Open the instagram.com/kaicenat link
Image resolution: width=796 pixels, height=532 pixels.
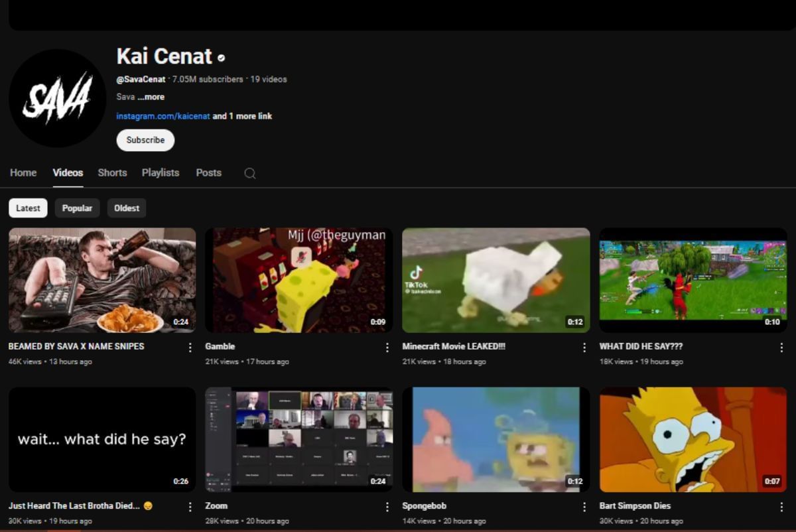point(163,116)
